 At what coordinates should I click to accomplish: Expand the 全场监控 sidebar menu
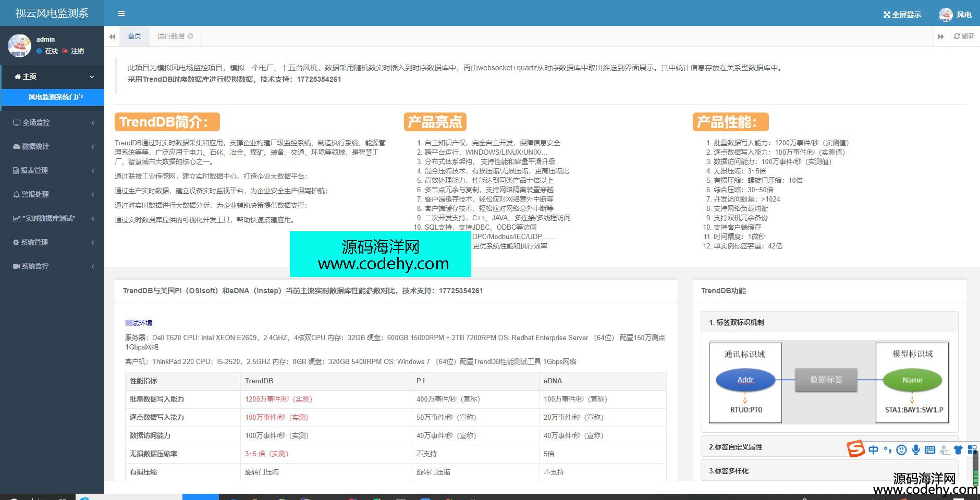coord(53,122)
